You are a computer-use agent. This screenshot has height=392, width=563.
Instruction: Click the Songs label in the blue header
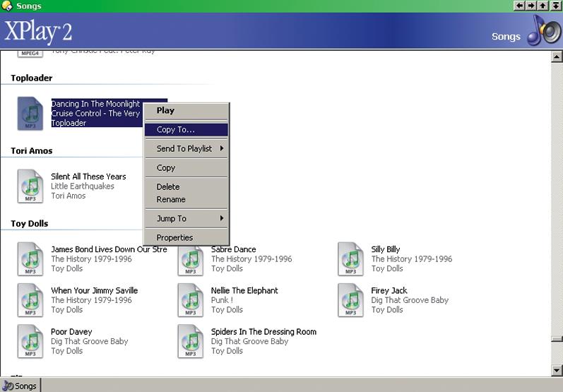click(506, 37)
